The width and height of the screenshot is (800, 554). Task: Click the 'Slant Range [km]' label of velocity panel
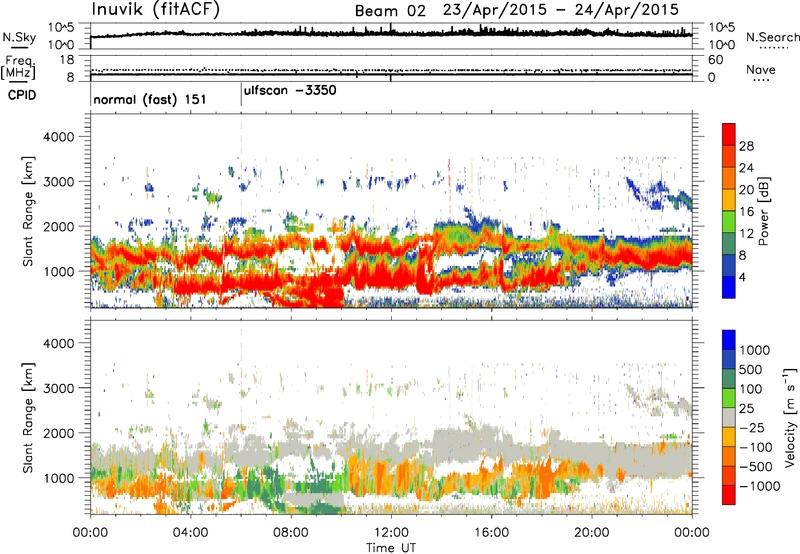[x=28, y=418]
